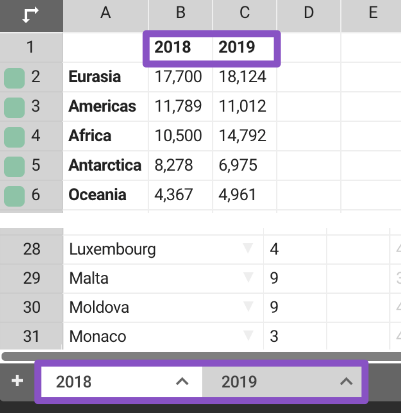Select column D header

(x=309, y=15)
